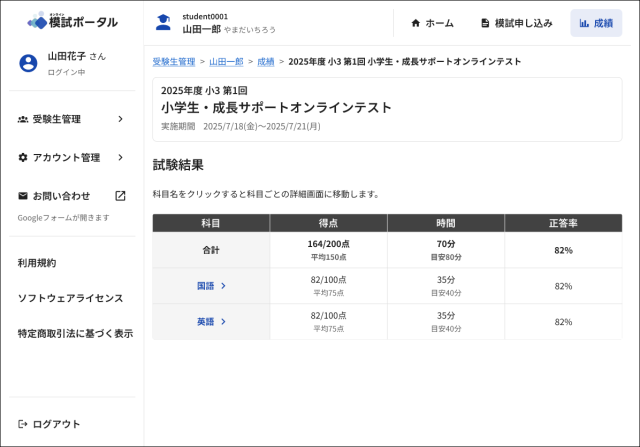Open the 受験生管理 breadcrumb link
The image size is (640, 447).
click(x=174, y=62)
